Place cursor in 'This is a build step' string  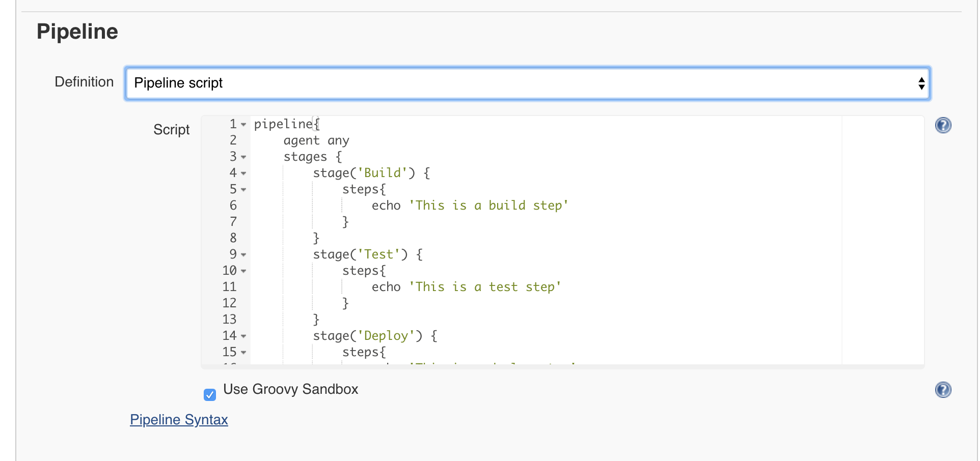(488, 206)
